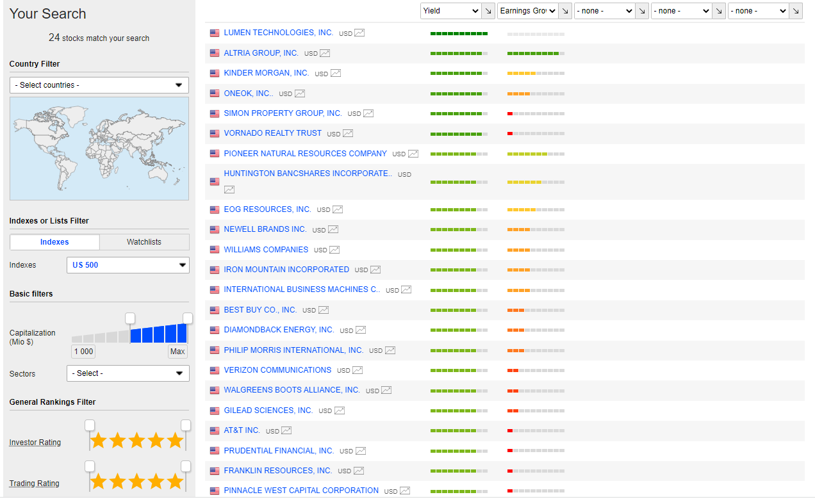Viewport: 815px width, 504px height.
Task: Open chart icon for Walgreens Boots Alliance
Action: [386, 390]
